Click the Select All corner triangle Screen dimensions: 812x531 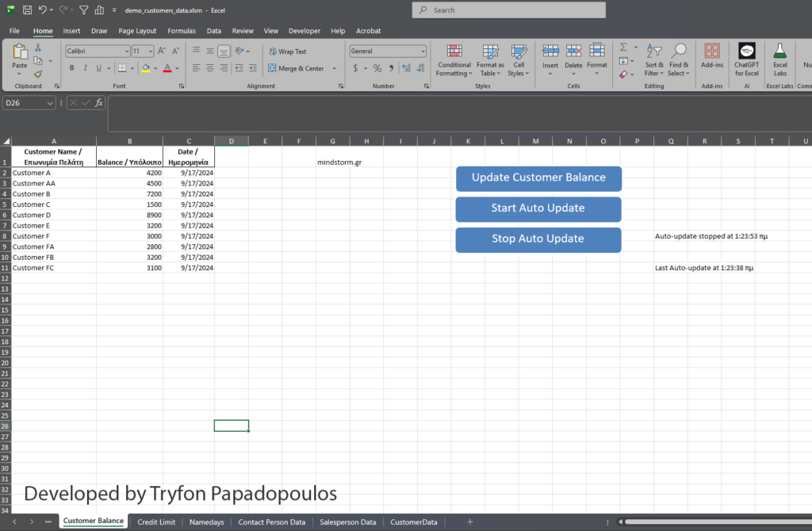tap(6, 141)
